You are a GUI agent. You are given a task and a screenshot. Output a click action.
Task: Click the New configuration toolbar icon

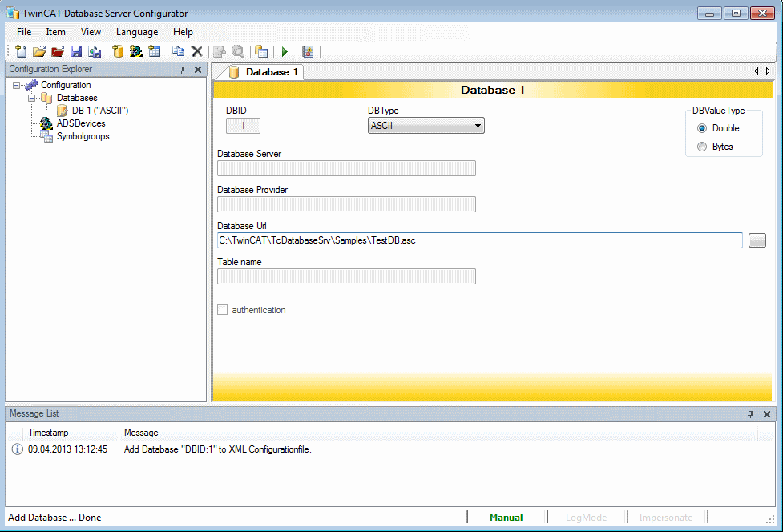click(21, 51)
